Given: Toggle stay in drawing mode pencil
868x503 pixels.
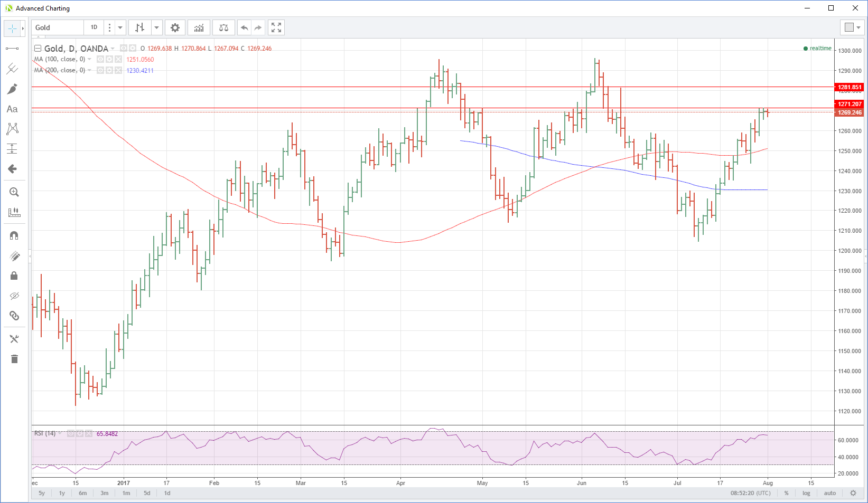Looking at the screenshot, I should click(14, 256).
